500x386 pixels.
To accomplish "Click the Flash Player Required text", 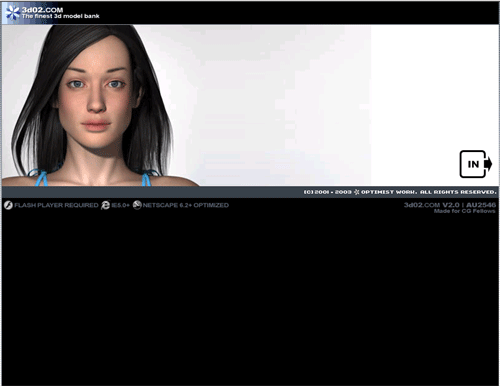I will pyautogui.click(x=56, y=205).
